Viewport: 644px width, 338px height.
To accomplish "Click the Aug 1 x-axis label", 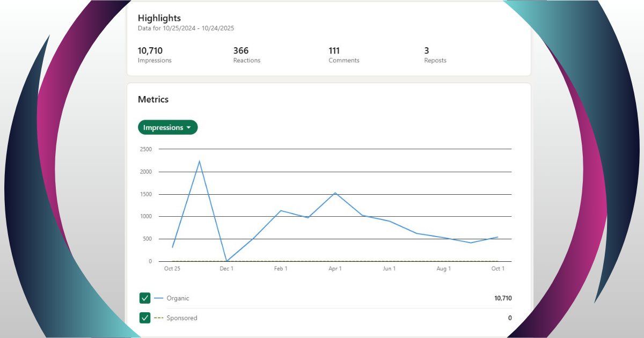I will [443, 269].
